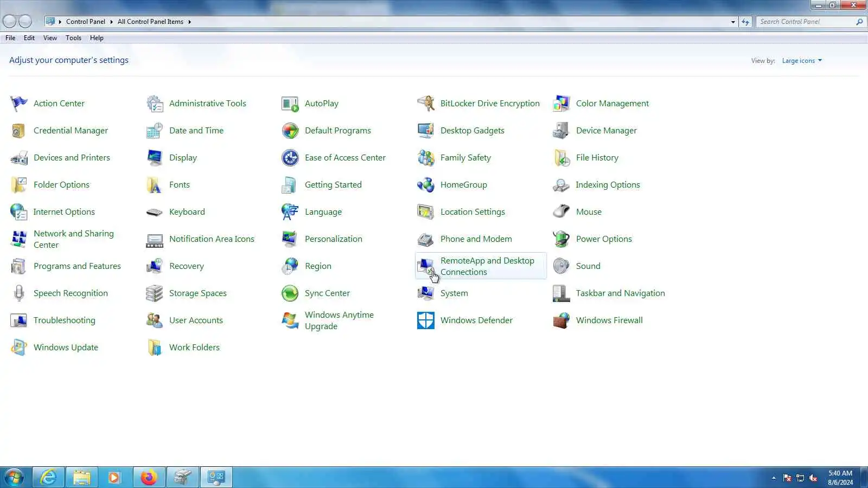The image size is (868, 488).
Task: Open the Taskbar and Navigation link
Action: [620, 293]
